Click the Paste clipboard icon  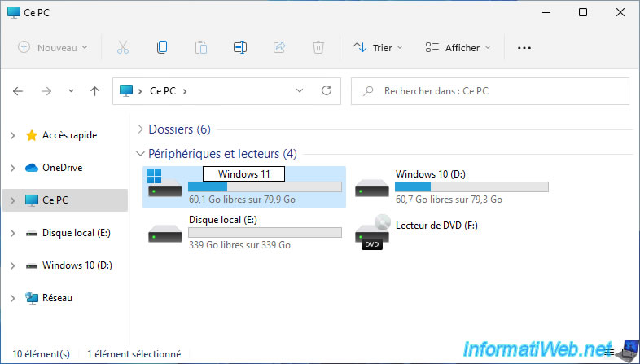[201, 48]
